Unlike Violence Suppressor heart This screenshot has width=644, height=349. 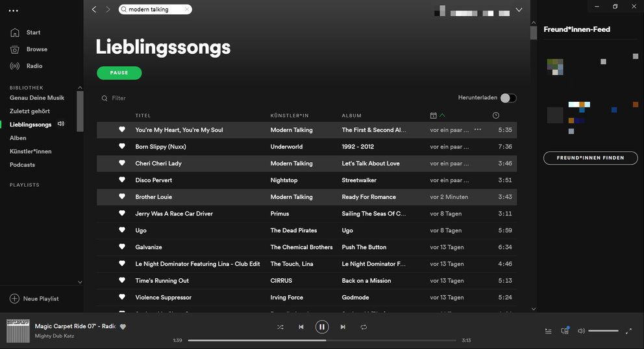pyautogui.click(x=122, y=297)
